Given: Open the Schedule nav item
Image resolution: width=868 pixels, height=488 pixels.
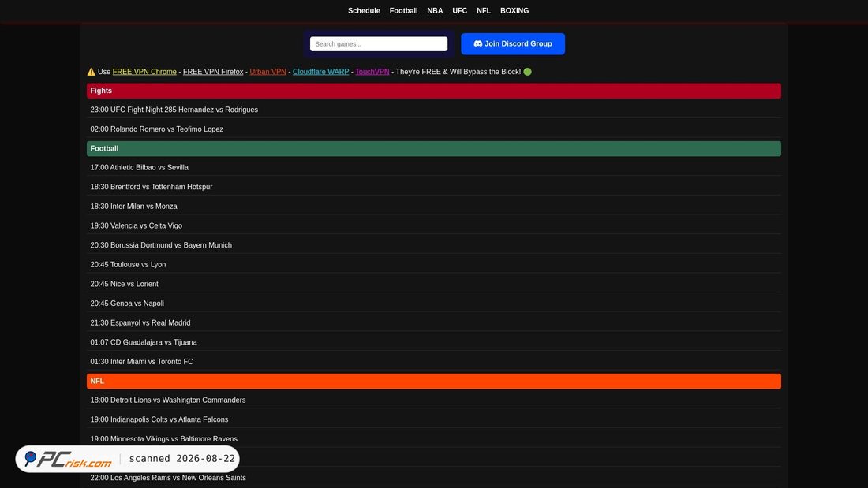Looking at the screenshot, I should [364, 10].
